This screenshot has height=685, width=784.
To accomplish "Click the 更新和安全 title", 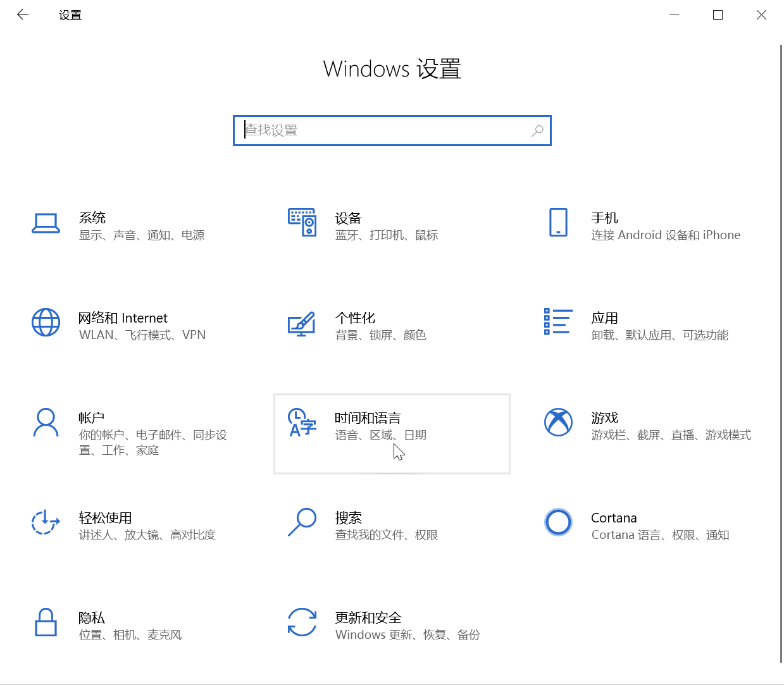I will coord(368,617).
